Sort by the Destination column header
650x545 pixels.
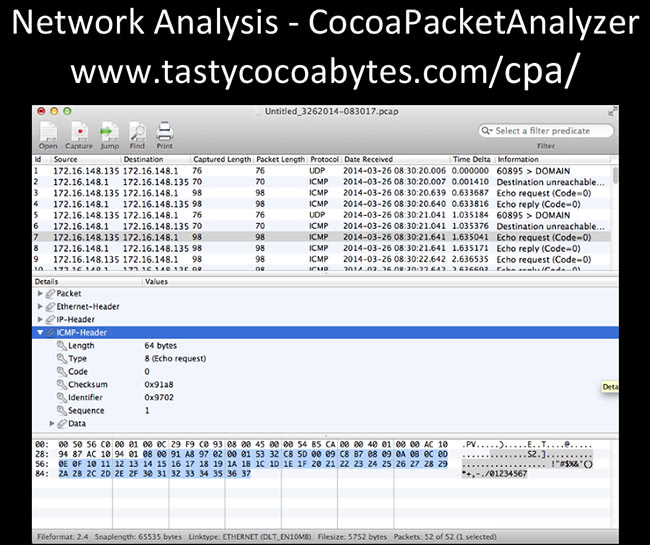click(155, 159)
